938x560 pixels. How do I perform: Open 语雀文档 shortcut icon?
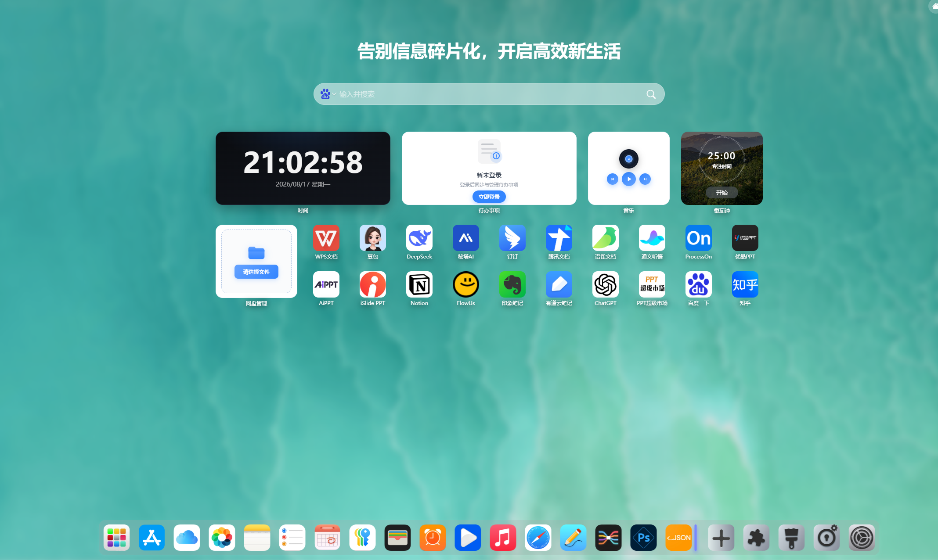click(606, 238)
